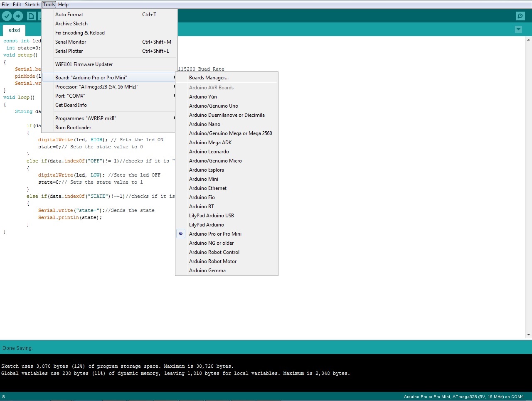Launch WiFi101 Firmware Updater
Screen dimensions: 532x401
110,64
